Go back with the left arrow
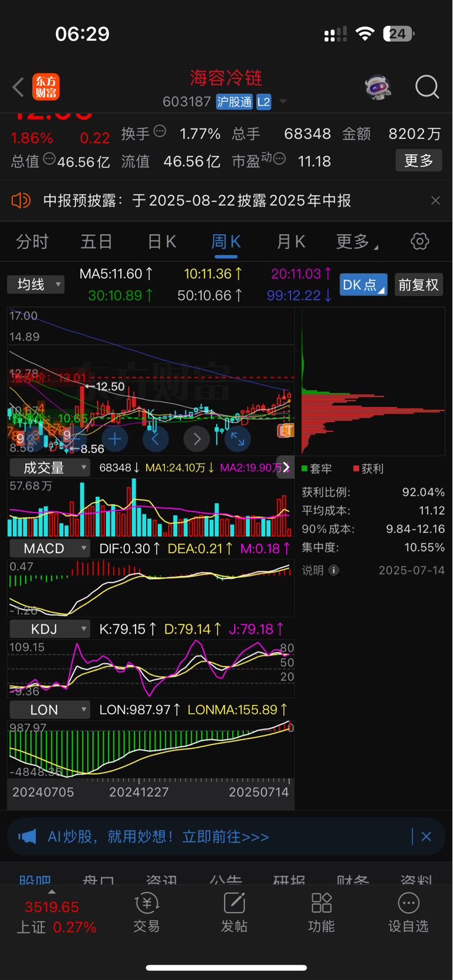Viewport: 453px width, 980px height. 18,88
